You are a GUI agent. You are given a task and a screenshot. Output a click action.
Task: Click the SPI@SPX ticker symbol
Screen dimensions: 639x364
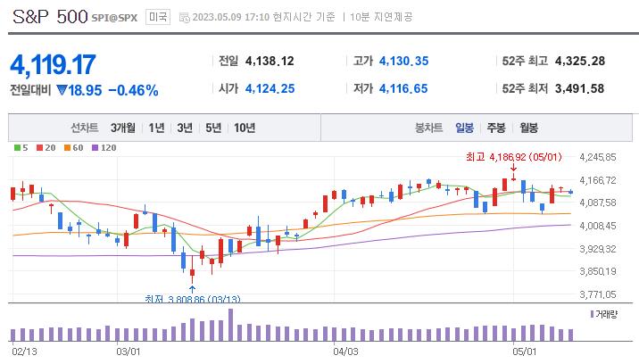coord(114,18)
